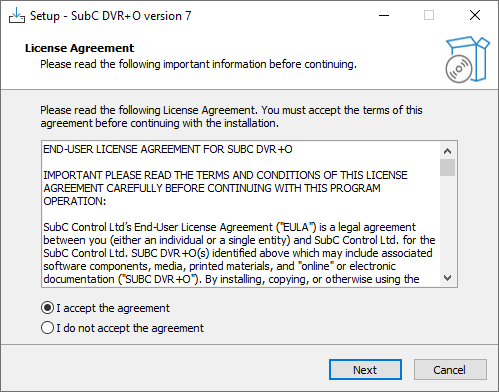Minimize the Setup window
The image size is (499, 392).
(x=384, y=15)
